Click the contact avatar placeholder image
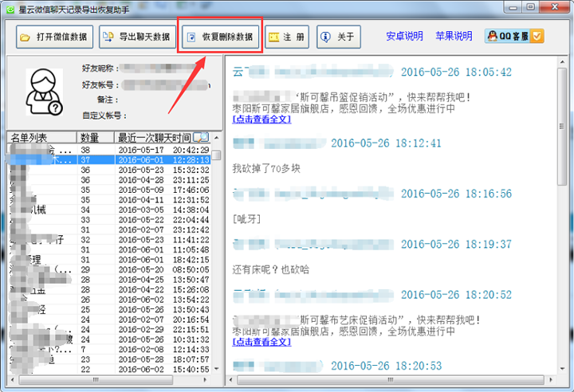Viewport: 574px width, 392px height. (x=44, y=92)
